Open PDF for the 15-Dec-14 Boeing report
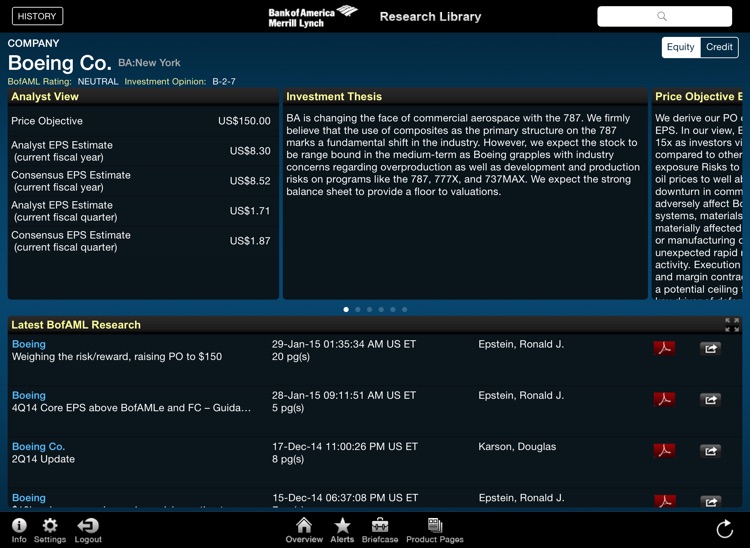This screenshot has width=750, height=548. [664, 501]
